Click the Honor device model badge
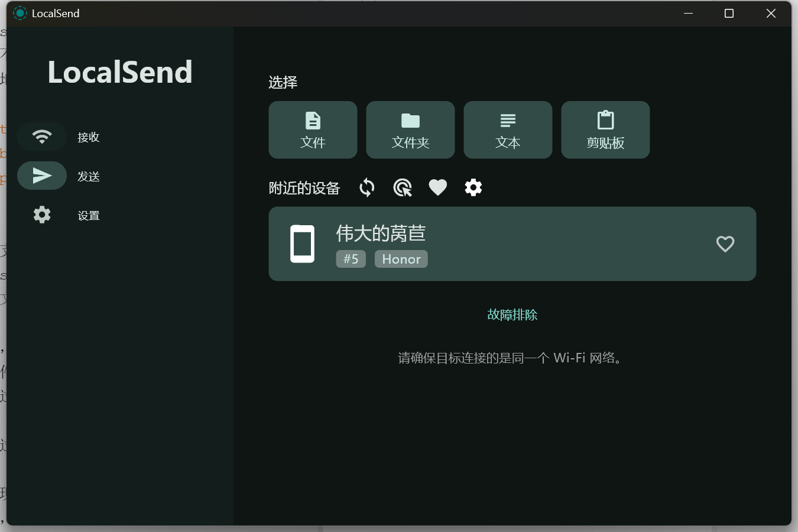The width and height of the screenshot is (798, 532). (x=401, y=259)
